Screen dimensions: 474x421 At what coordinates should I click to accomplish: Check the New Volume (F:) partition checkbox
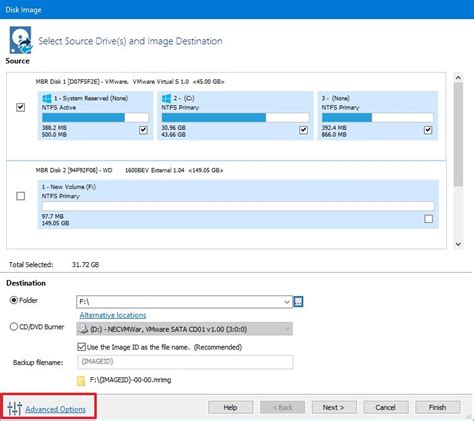pos(429,219)
